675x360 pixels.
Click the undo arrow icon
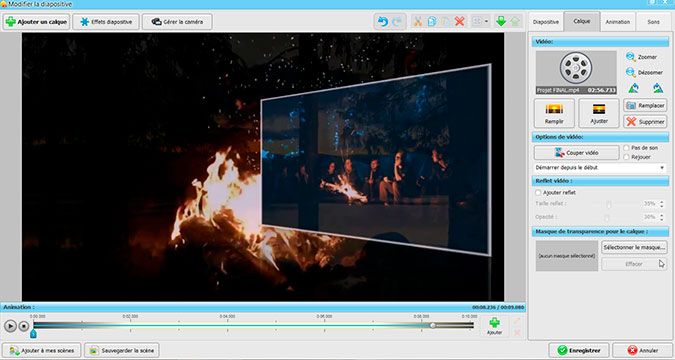[x=382, y=21]
